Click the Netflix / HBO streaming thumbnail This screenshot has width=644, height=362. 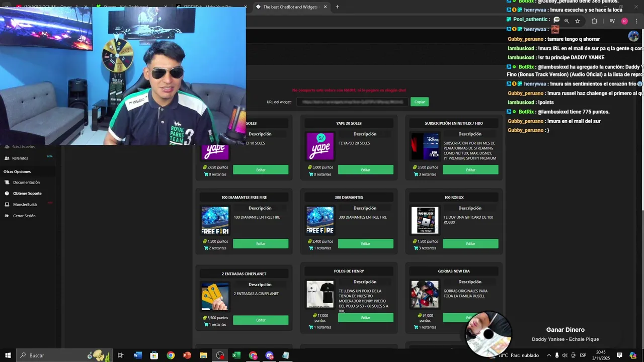425,146
